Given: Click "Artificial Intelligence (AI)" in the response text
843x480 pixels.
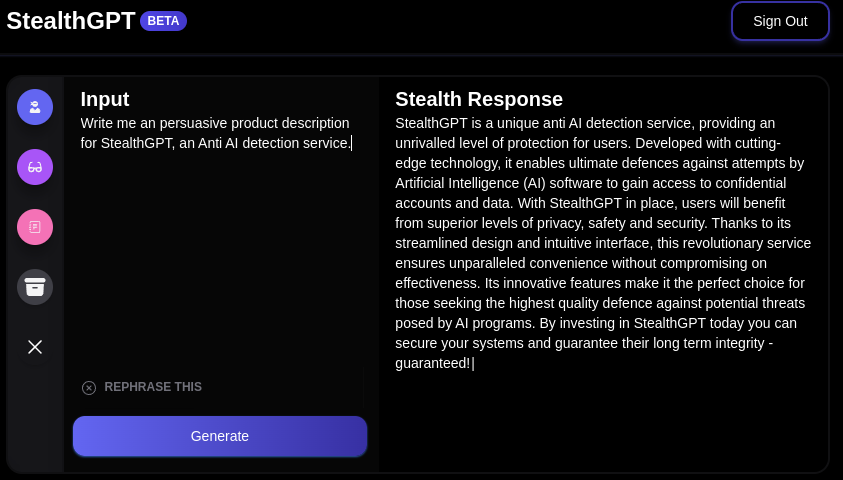Looking at the screenshot, I should 470,183.
